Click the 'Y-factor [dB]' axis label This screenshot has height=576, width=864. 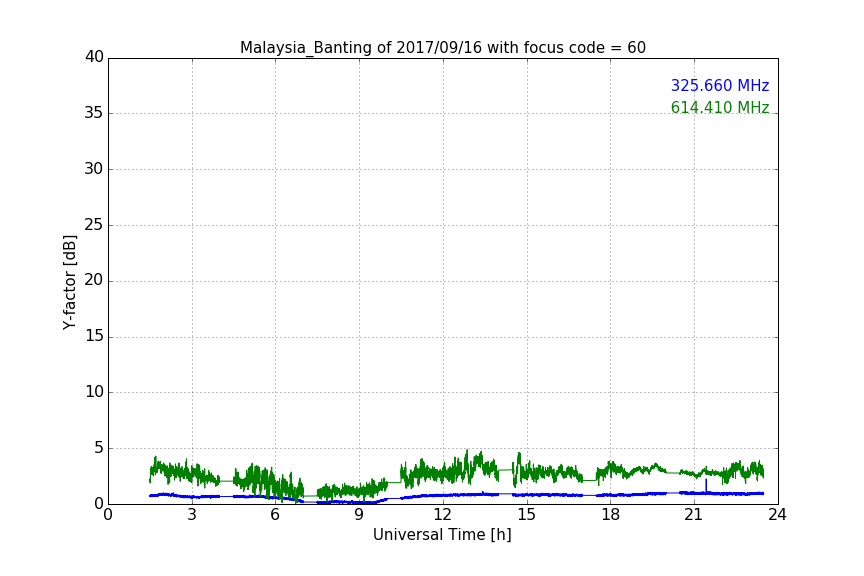coord(69,283)
